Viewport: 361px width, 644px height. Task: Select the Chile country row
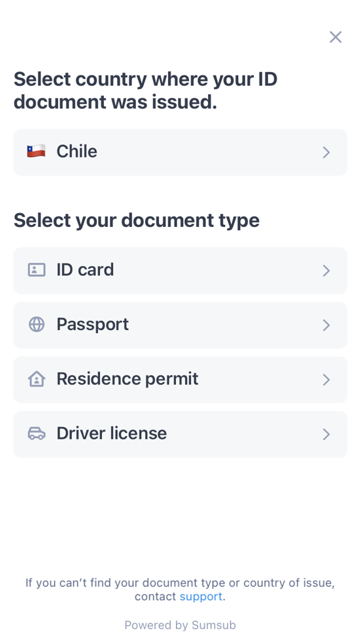point(180,152)
